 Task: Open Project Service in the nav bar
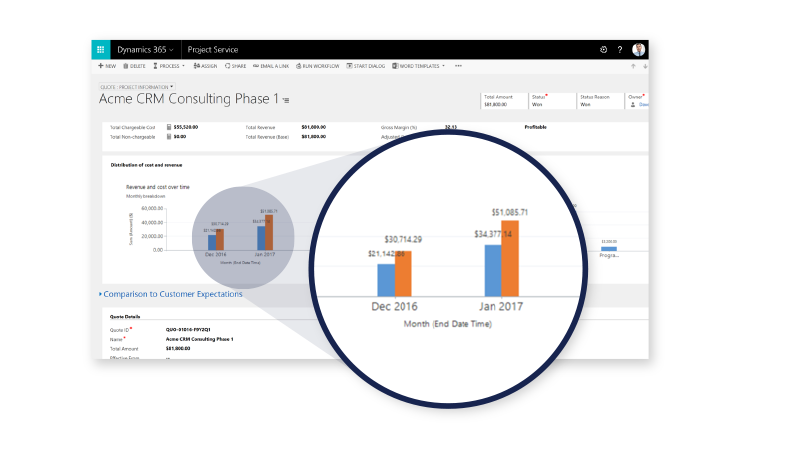click(x=212, y=49)
